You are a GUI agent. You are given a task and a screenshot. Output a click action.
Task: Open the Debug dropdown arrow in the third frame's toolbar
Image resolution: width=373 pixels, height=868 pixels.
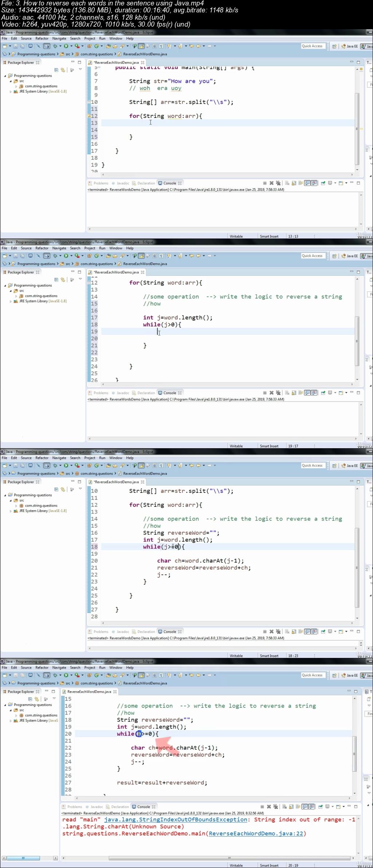(x=60, y=465)
